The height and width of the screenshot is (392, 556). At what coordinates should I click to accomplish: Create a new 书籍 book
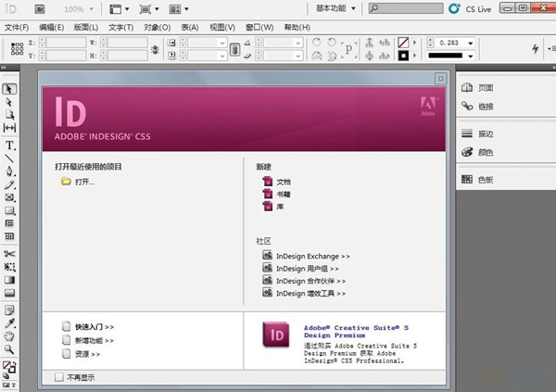point(276,194)
